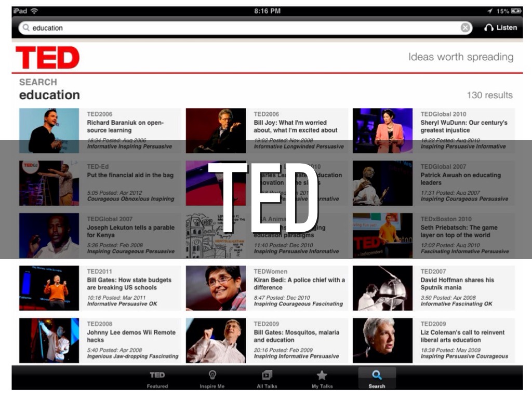Select the Search tab magnifier
532x399 pixels.
coord(377,379)
